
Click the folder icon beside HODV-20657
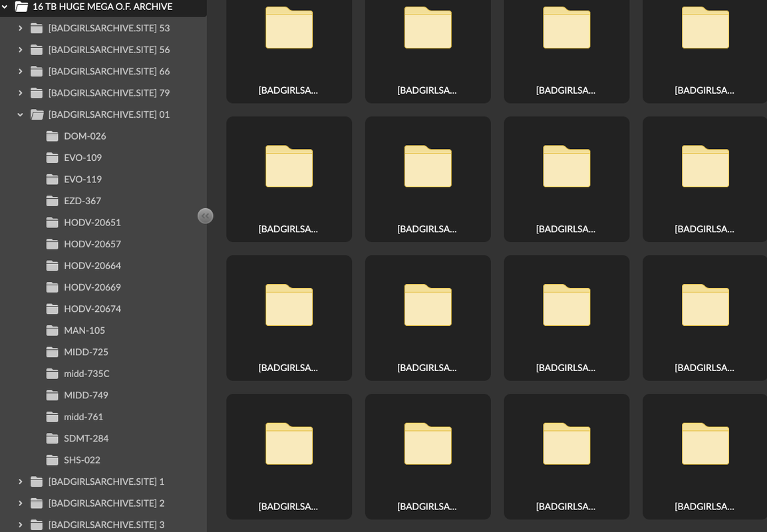(x=53, y=244)
